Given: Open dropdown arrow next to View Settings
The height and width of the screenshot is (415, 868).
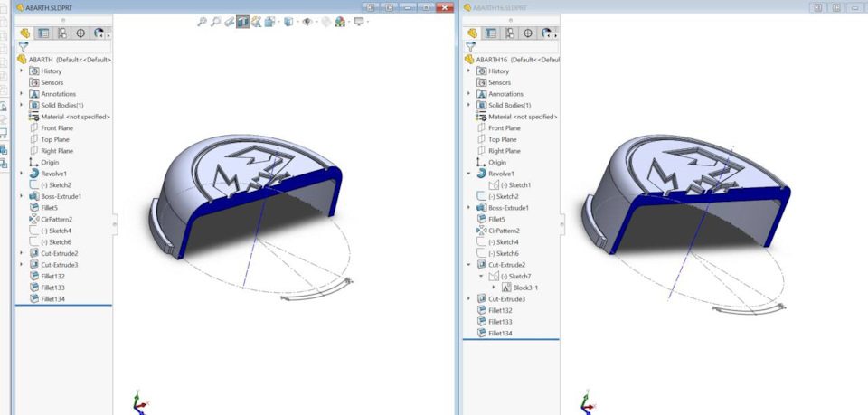Looking at the screenshot, I should [x=368, y=22].
